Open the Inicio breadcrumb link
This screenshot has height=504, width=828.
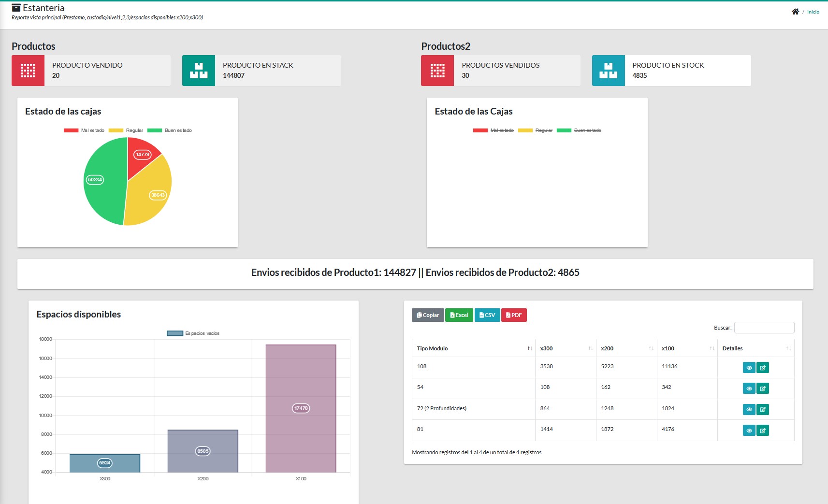pos(813,12)
